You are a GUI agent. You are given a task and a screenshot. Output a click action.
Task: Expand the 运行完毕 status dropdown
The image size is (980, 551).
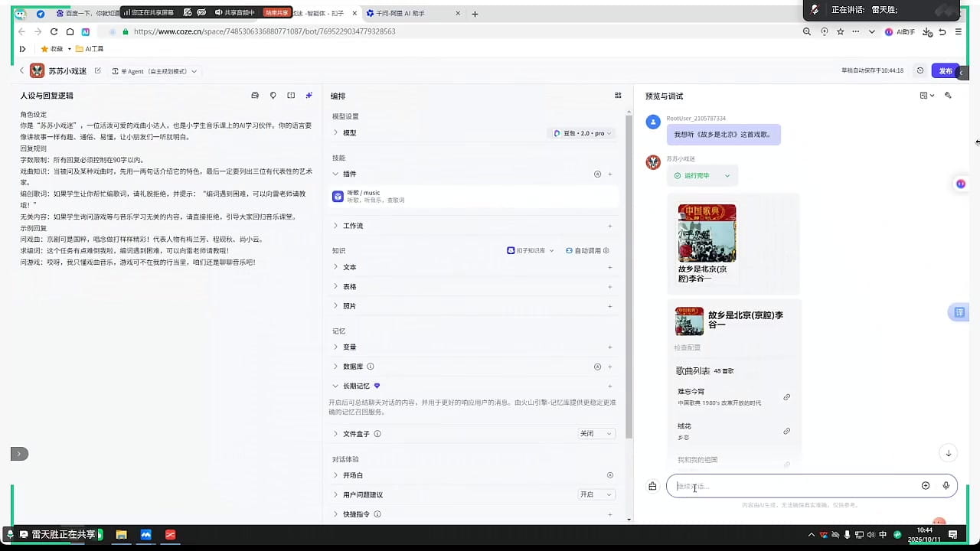pos(701,175)
